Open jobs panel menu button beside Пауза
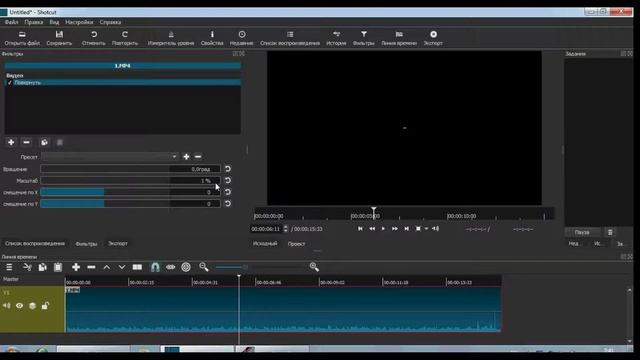The height and width of the screenshot is (360, 640). click(x=610, y=232)
